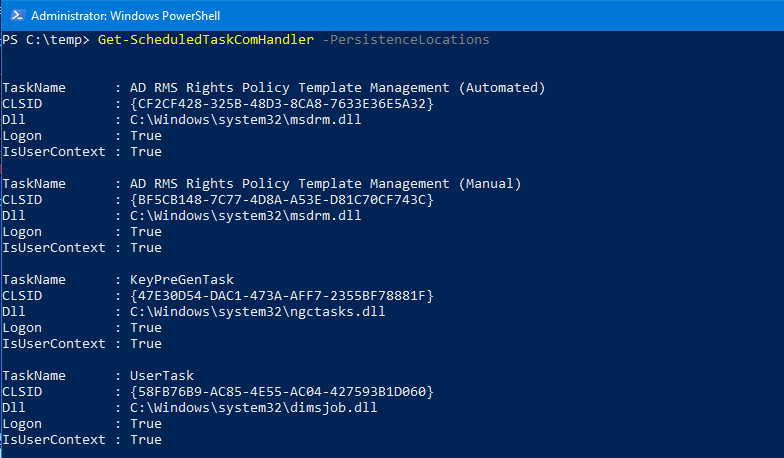The width and height of the screenshot is (784, 458).
Task: Click the KeyPreGenTask task name
Action: [x=182, y=280]
